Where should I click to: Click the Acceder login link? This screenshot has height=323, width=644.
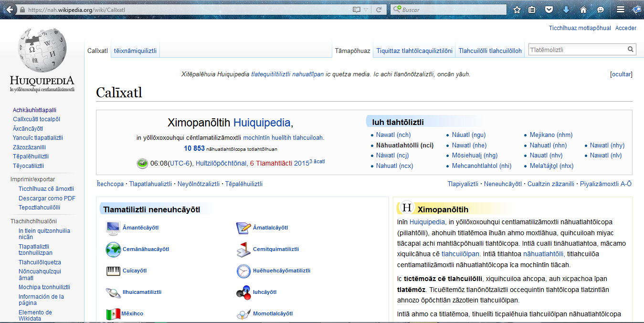626,28
